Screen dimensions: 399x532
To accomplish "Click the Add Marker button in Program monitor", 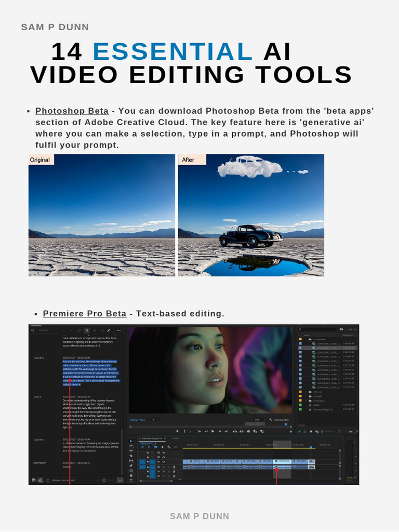I will click(x=177, y=431).
